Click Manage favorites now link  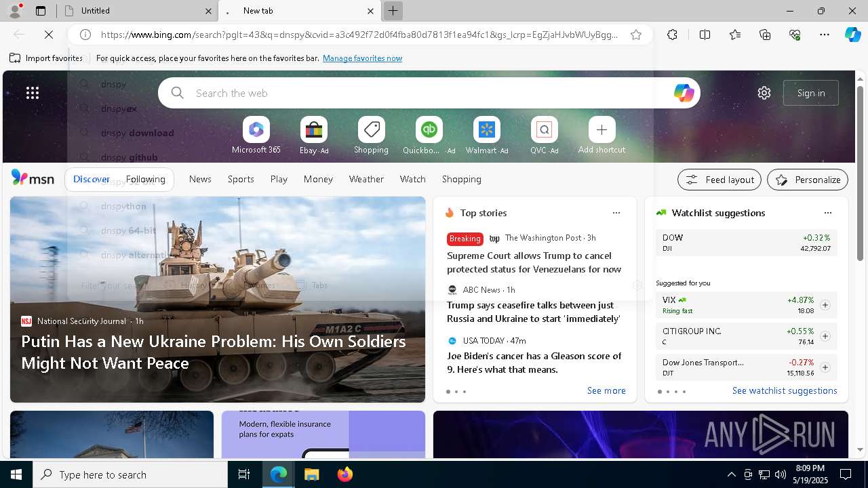pyautogui.click(x=363, y=58)
